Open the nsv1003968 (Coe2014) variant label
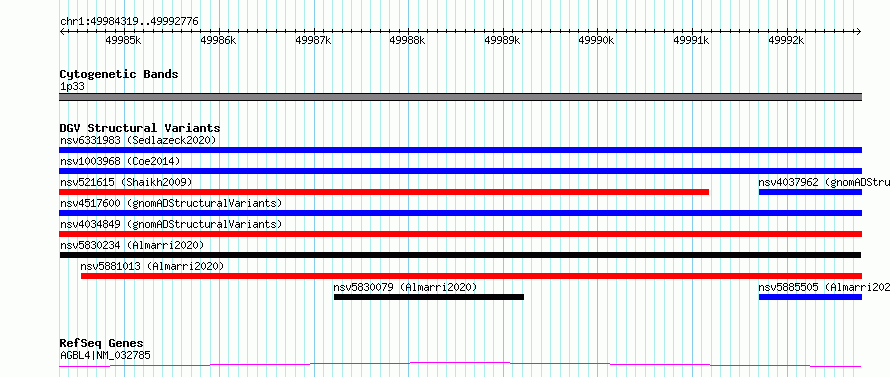This screenshot has width=890, height=377. [x=120, y=161]
